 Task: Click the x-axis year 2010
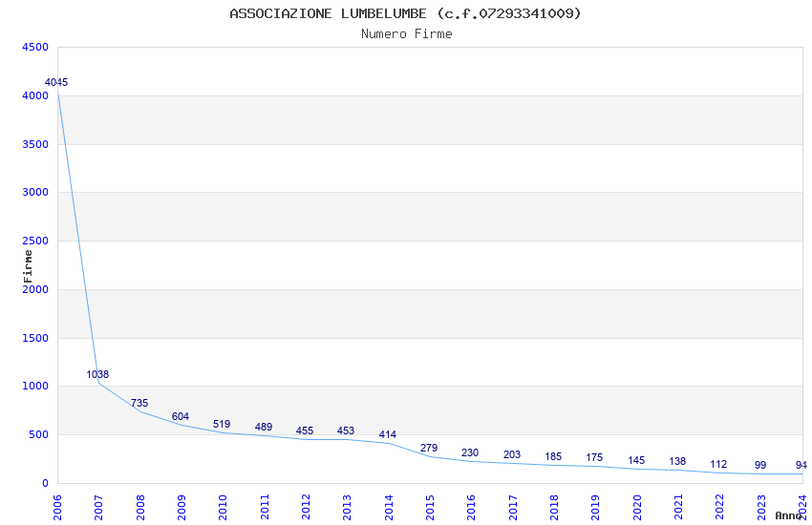(x=224, y=508)
